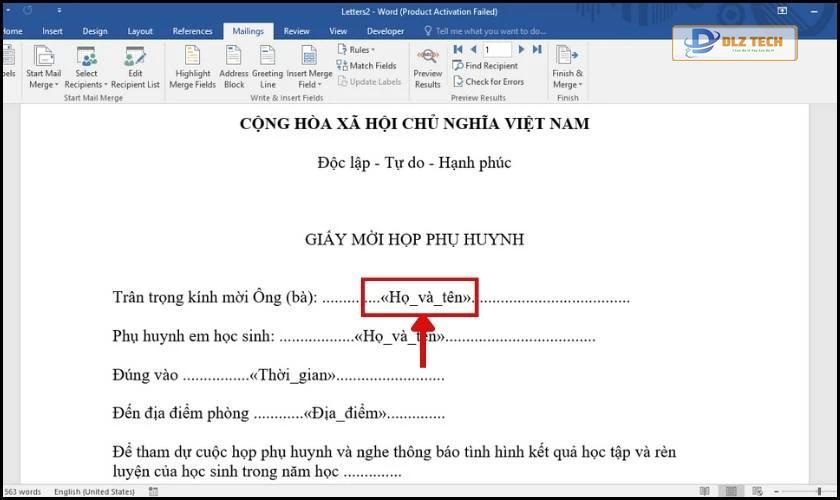Insert a Greeting Line
Viewport: 840px width, 500px height.
pyautogui.click(x=267, y=68)
